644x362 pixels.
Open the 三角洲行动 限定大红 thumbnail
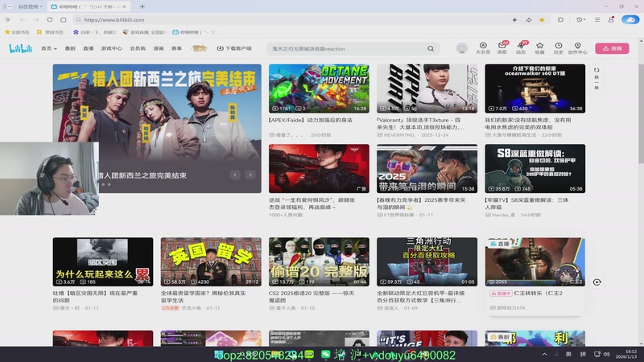(x=427, y=261)
